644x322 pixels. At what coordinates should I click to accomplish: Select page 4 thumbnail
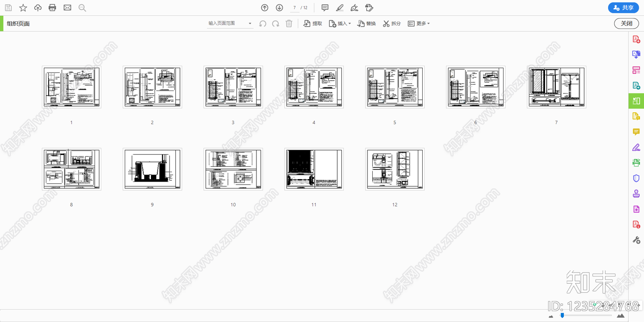pyautogui.click(x=314, y=87)
